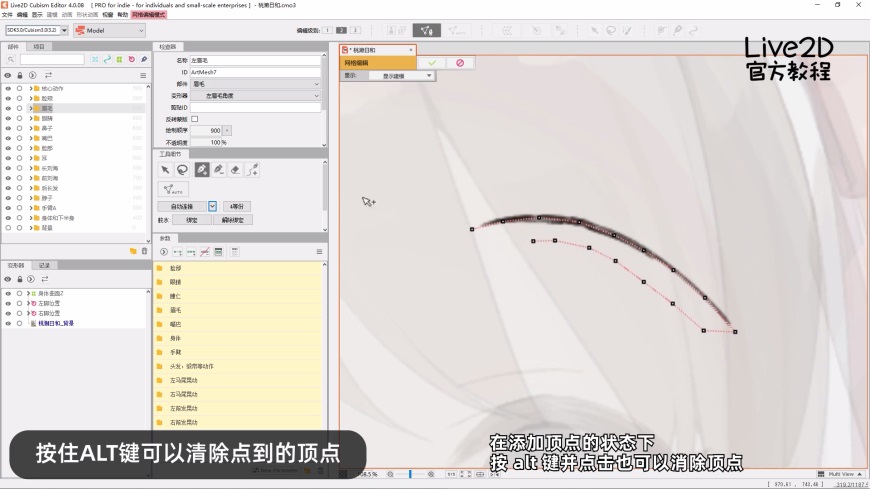870x489 pixels.
Task: Click the highlighted mesh edit toolbar icon
Action: (x=427, y=31)
